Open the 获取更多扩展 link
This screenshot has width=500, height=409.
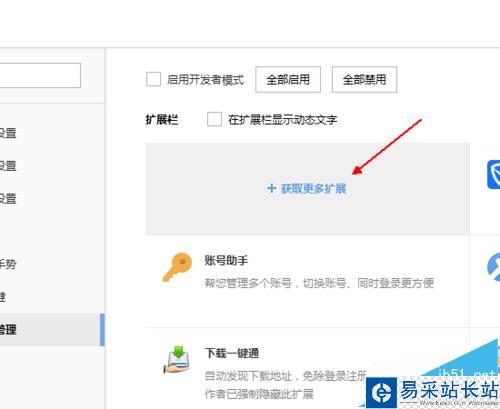[x=307, y=189]
